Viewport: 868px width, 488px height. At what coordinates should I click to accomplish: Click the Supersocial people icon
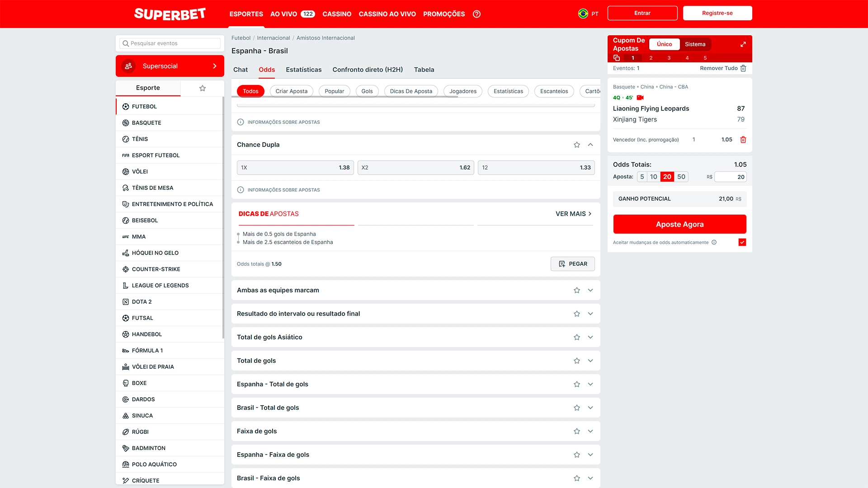click(x=128, y=66)
